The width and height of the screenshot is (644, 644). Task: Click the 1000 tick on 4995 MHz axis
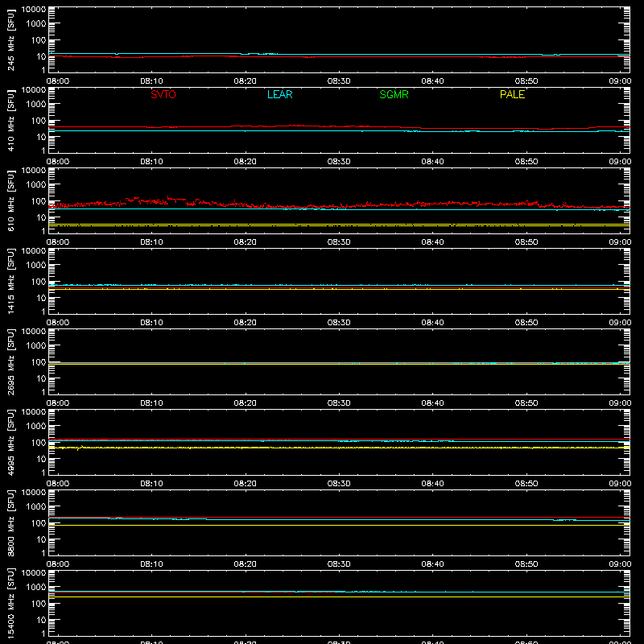[36, 427]
